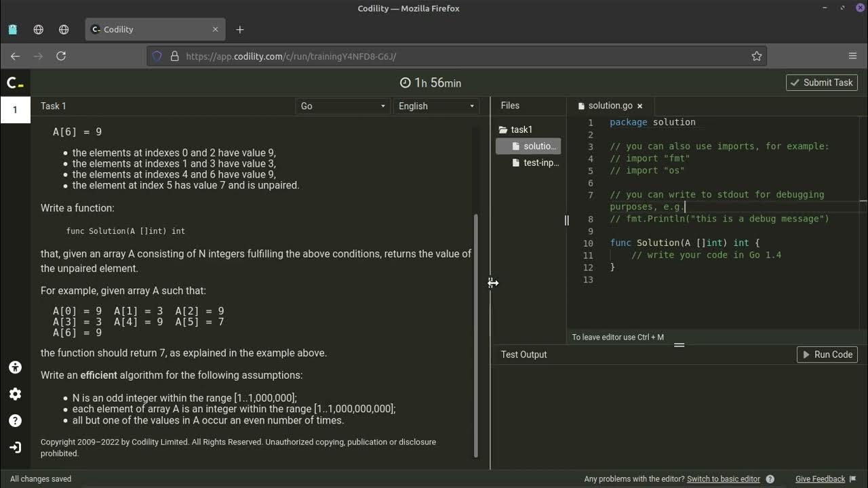The image size is (868, 488).
Task: Click the help question mark icon
Action: 15,421
